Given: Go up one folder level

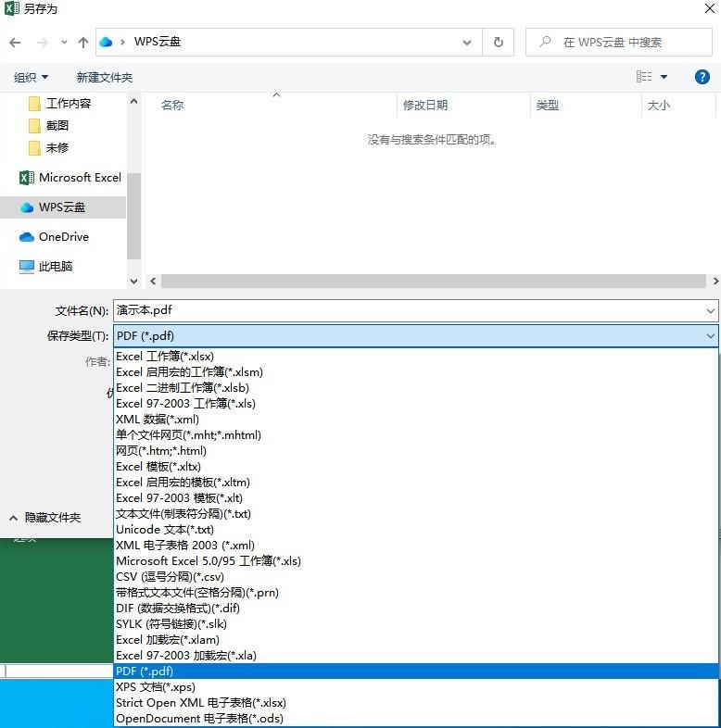Looking at the screenshot, I should [83, 43].
